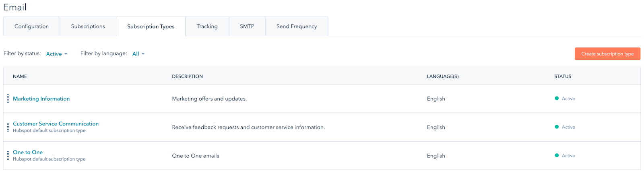Go to the Tracking tab

click(x=207, y=27)
